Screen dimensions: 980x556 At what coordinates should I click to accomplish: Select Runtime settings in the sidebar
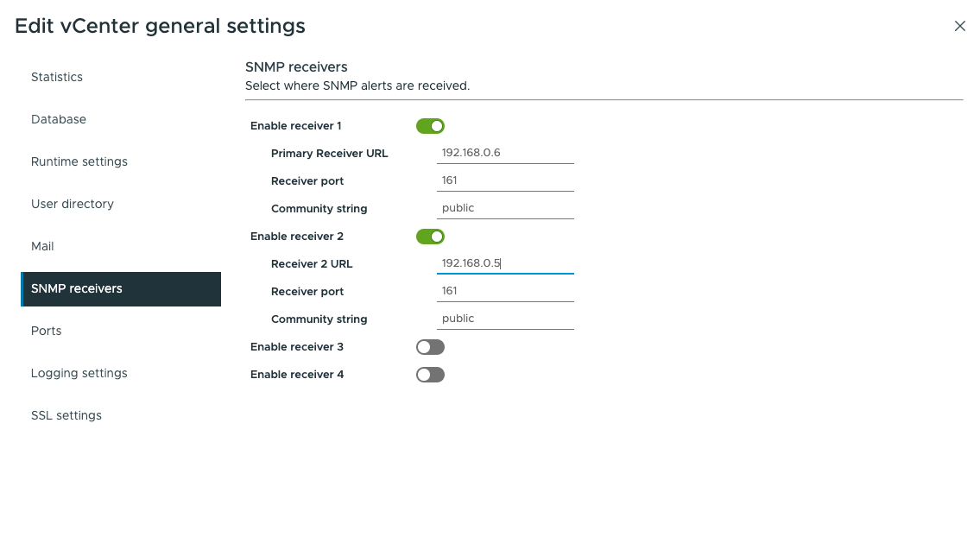pos(79,161)
